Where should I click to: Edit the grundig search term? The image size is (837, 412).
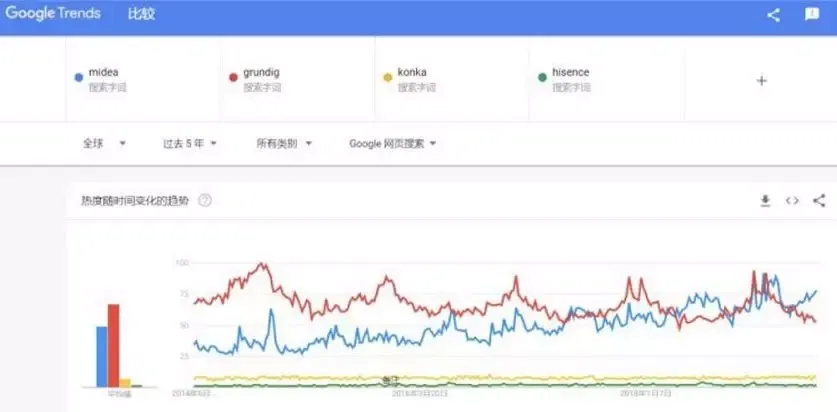pyautogui.click(x=263, y=74)
